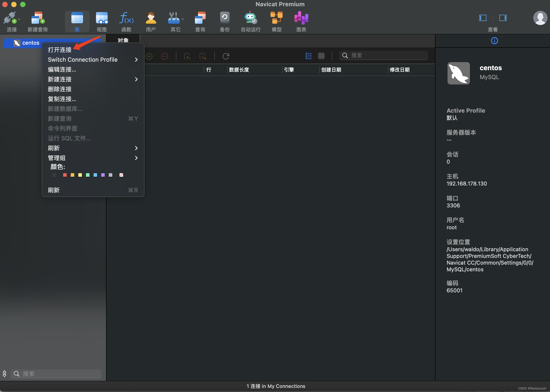This screenshot has width=550, height=392.
Task: Sort by 创建日期 column header
Action: coord(331,70)
